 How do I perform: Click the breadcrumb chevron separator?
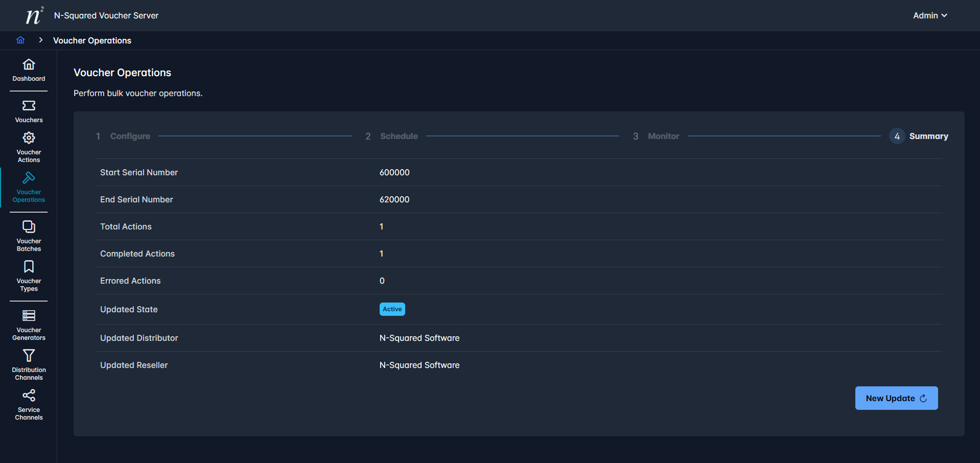tap(40, 40)
